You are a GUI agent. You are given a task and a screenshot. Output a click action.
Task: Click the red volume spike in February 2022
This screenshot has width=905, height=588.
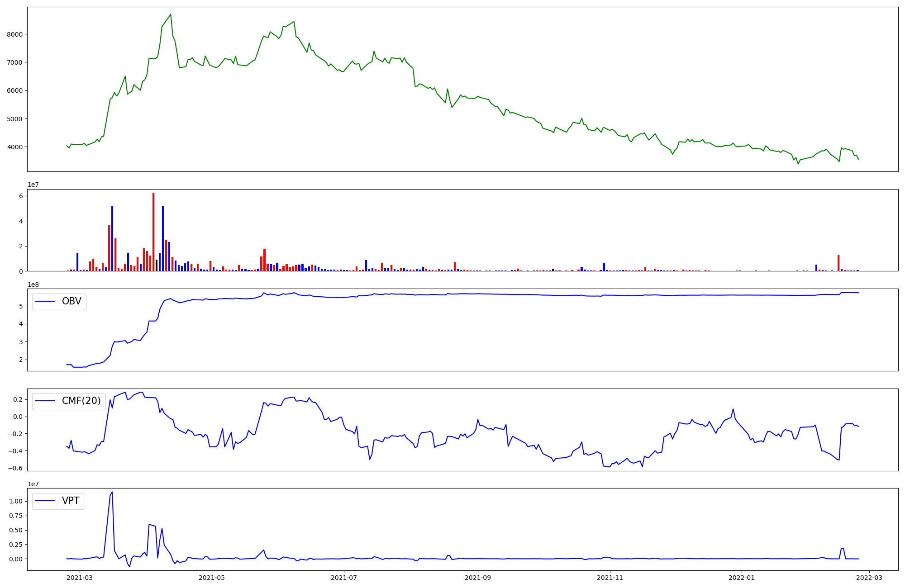point(838,263)
